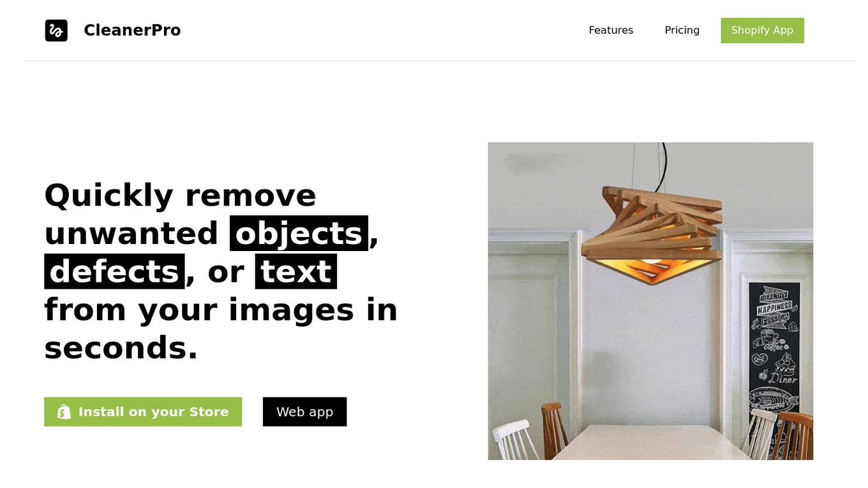Click the Shopify bag icon in the install button
The width and height of the screenshot is (868, 488).
[x=64, y=412]
